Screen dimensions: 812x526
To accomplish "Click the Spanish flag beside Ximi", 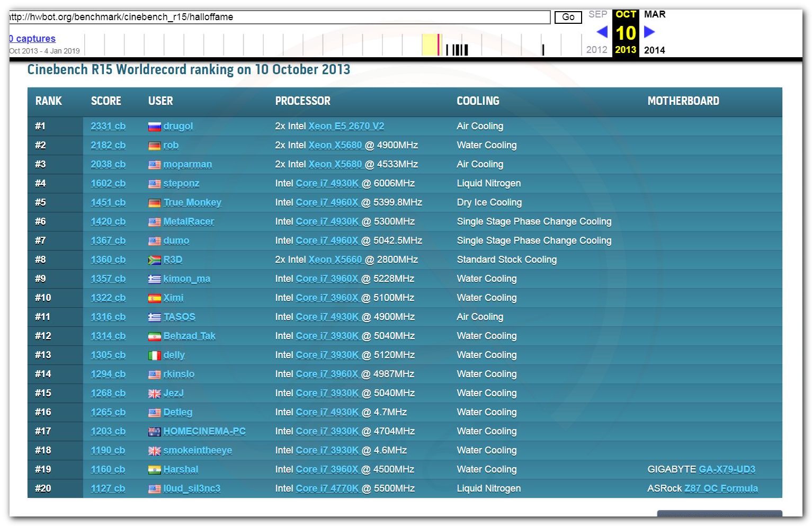I will click(154, 298).
